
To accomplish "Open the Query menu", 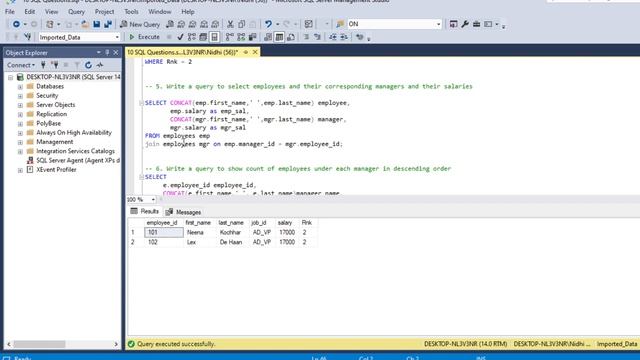I will (76, 12).
